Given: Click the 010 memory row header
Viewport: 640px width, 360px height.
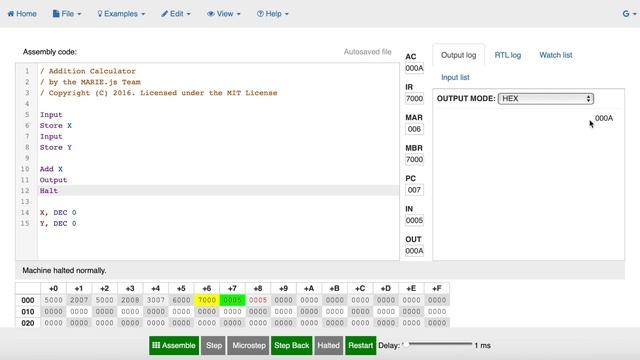Looking at the screenshot, I should click(28, 312).
